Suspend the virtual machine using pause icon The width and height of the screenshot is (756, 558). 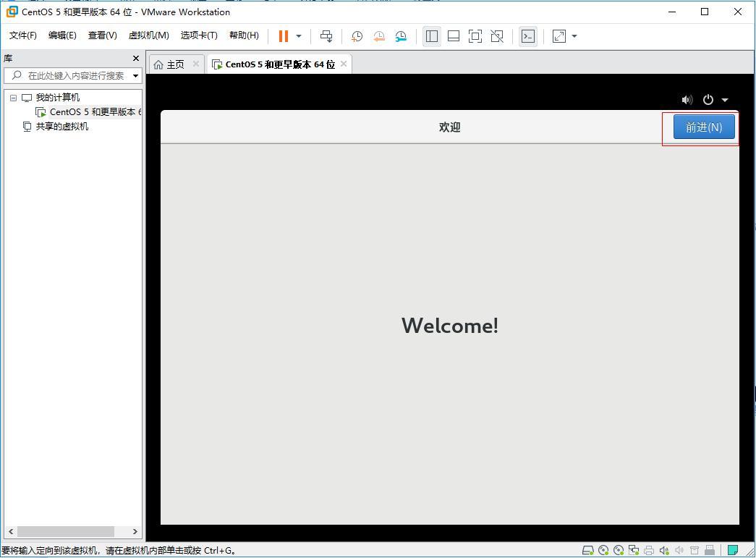tap(282, 35)
